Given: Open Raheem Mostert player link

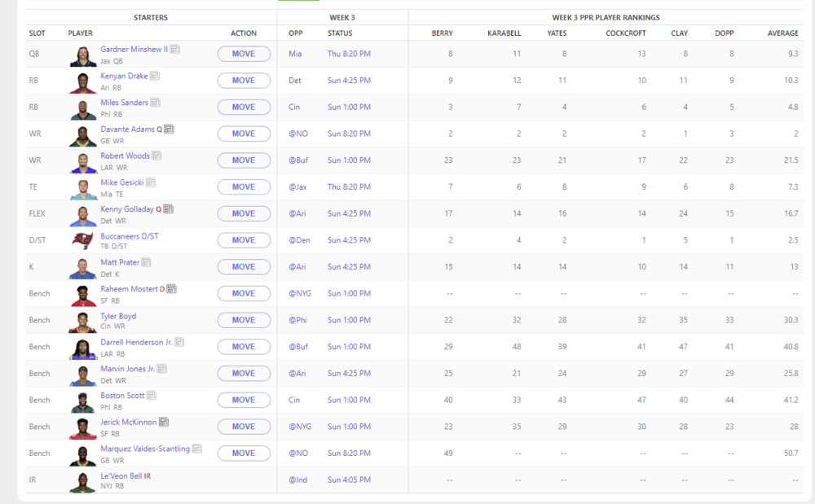Looking at the screenshot, I should point(129,288).
